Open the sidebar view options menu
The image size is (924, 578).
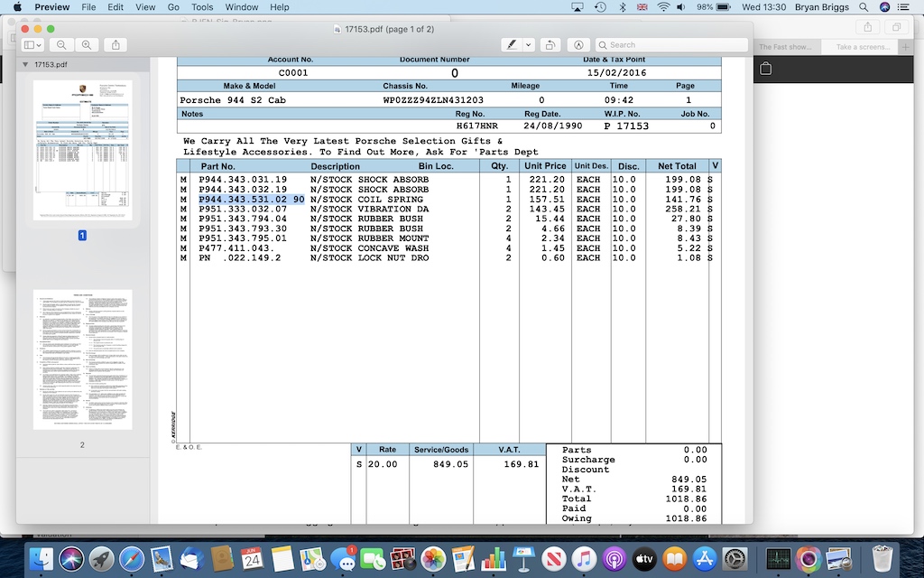[32, 45]
